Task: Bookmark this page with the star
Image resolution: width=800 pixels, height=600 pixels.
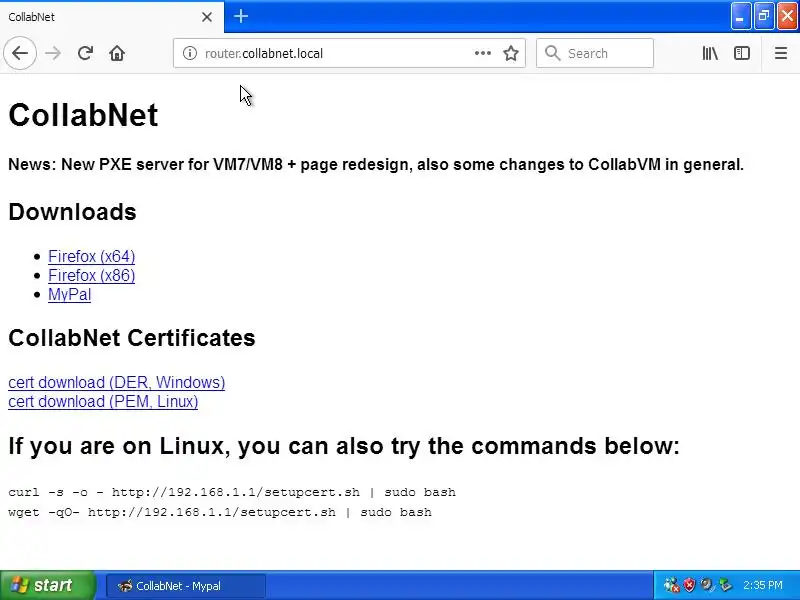Action: click(x=511, y=53)
